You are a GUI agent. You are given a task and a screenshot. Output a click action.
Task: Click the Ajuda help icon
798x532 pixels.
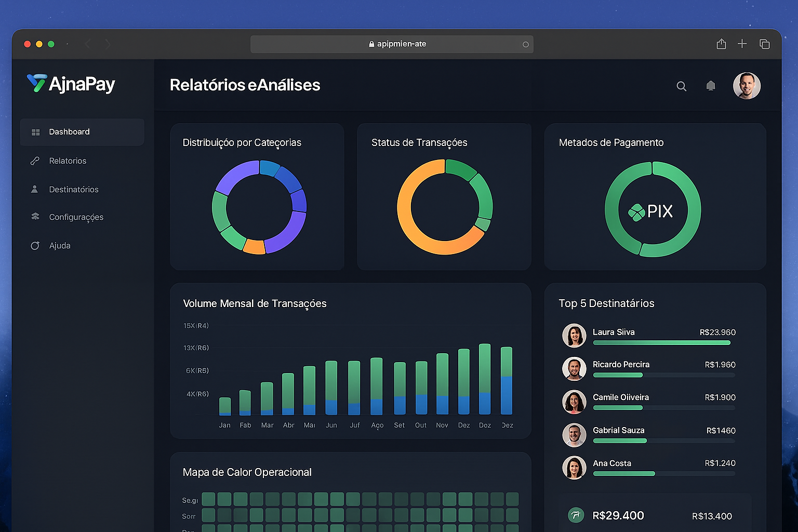[35, 245]
